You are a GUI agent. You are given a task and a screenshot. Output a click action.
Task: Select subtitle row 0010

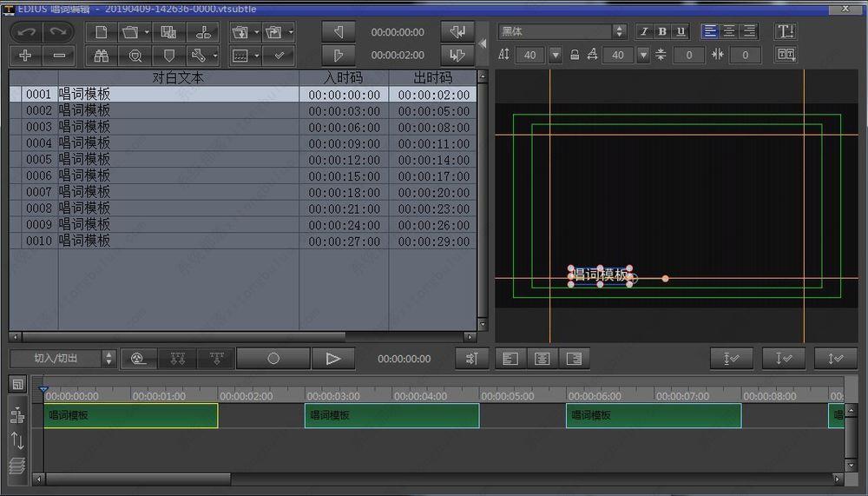[243, 241]
